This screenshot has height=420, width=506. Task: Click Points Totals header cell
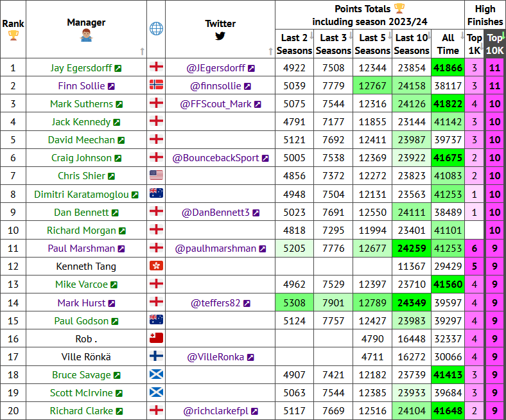point(370,15)
